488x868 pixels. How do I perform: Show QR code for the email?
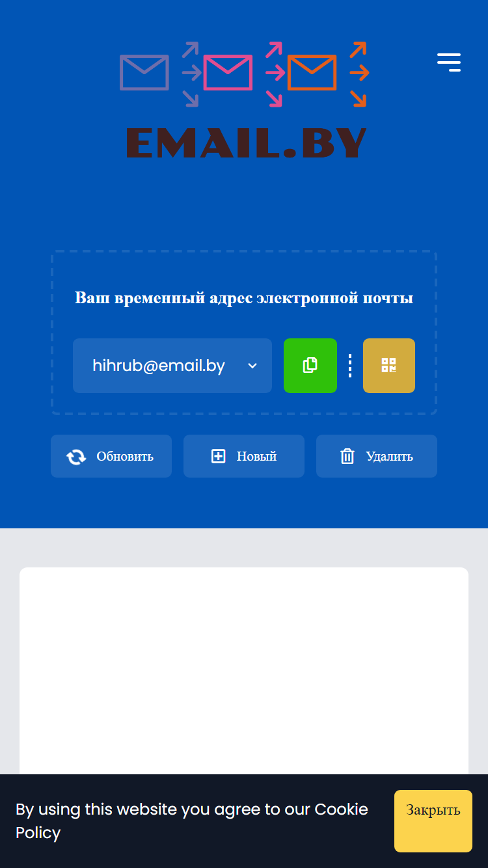point(389,366)
